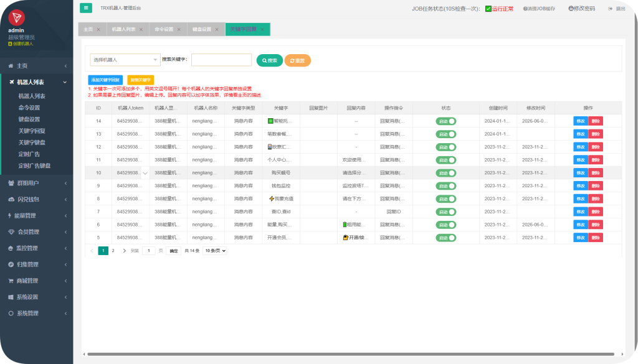Go to the previous page arrow

92,251
